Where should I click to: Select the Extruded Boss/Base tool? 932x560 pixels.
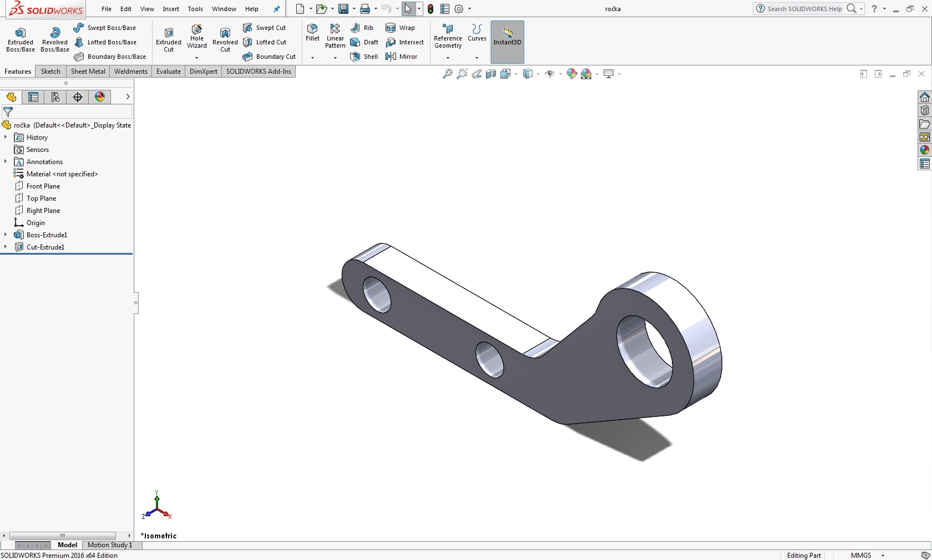[x=21, y=39]
